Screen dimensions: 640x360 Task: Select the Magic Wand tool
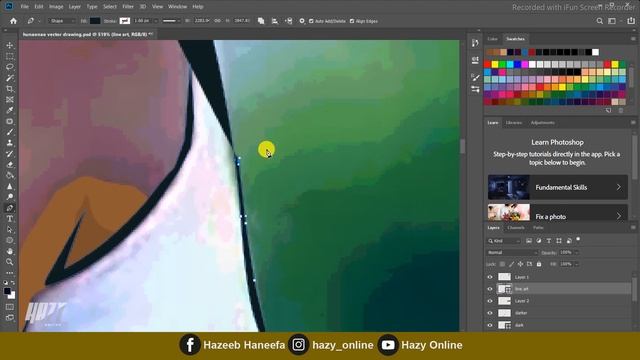click(x=10, y=78)
